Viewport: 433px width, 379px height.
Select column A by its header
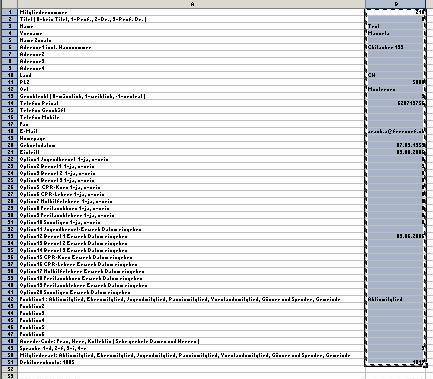(192, 4)
